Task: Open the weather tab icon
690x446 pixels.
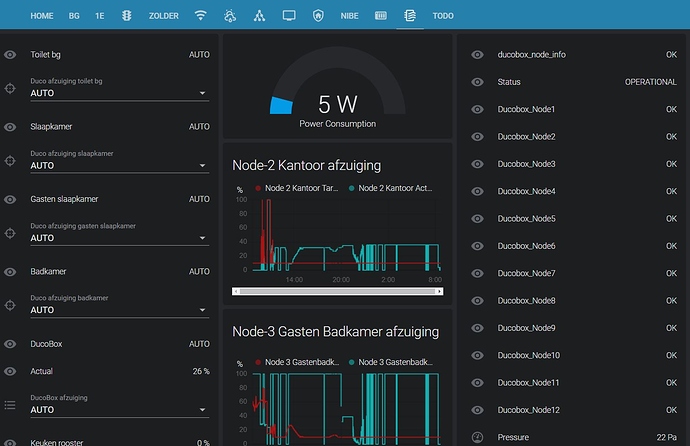Action: click(230, 17)
